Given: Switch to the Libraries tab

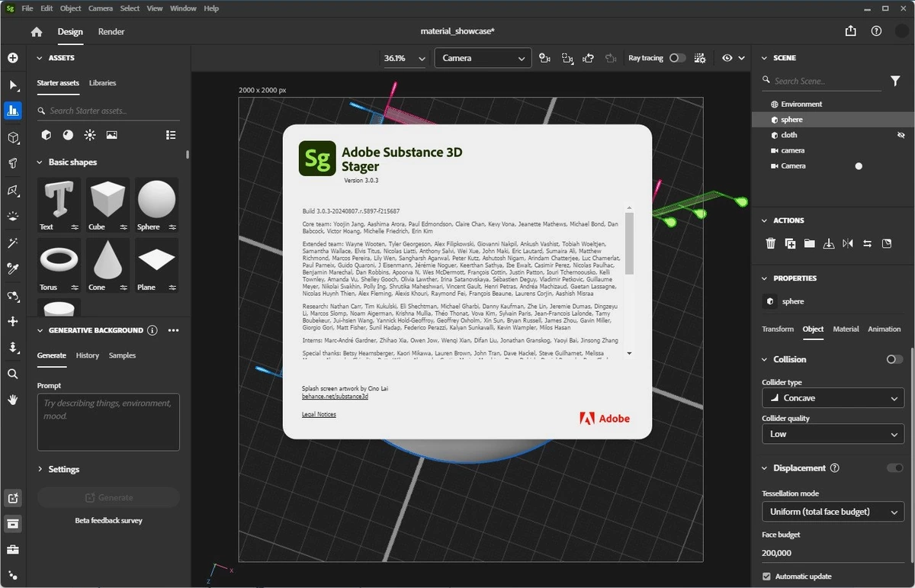Looking at the screenshot, I should (x=102, y=82).
